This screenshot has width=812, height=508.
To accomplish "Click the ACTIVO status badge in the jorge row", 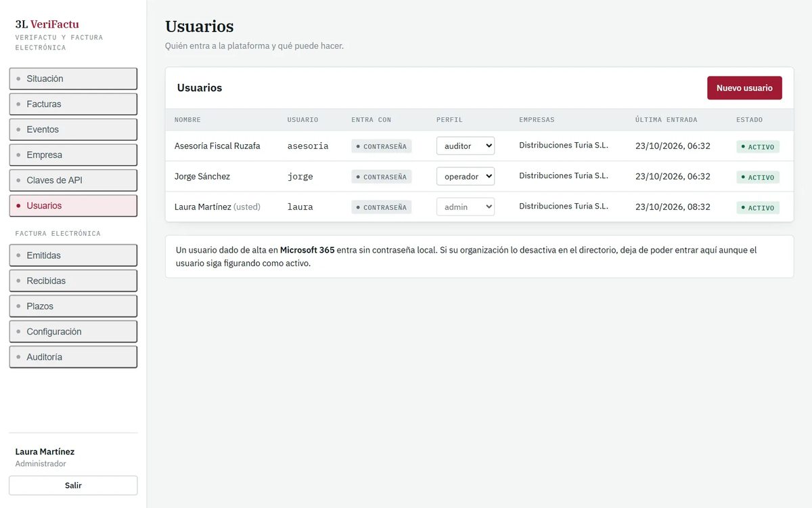I will click(x=758, y=177).
